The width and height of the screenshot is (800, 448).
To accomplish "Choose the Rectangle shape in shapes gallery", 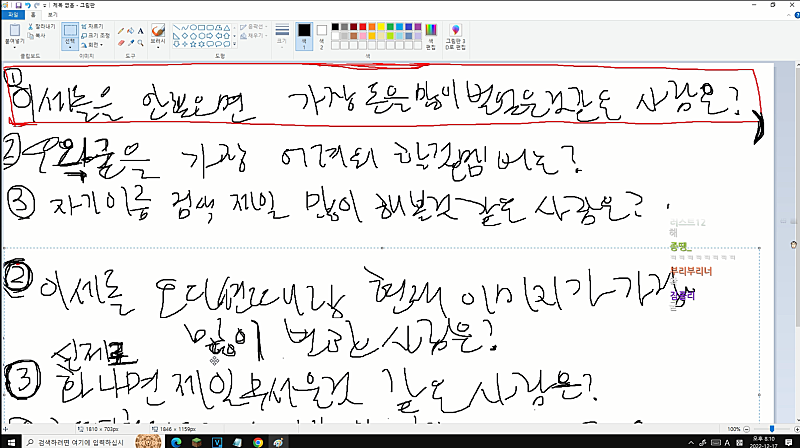I will [202, 28].
